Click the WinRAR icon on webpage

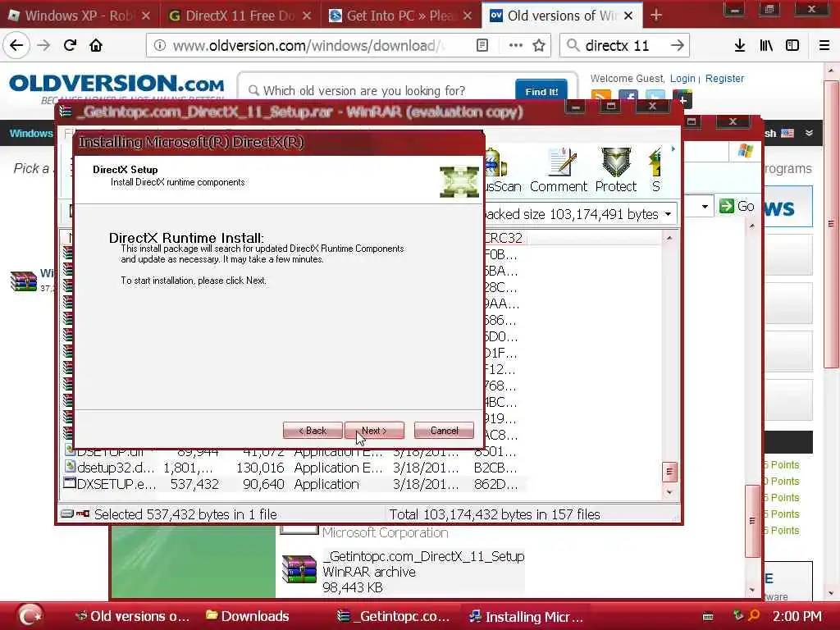click(x=24, y=281)
